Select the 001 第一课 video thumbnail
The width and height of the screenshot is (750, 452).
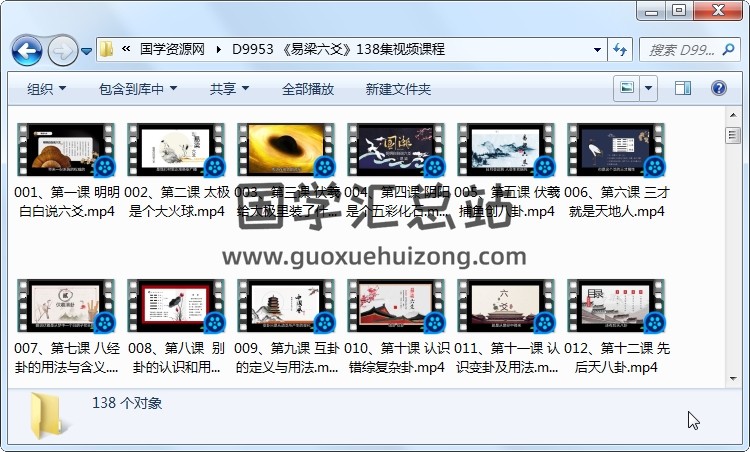pyautogui.click(x=66, y=150)
